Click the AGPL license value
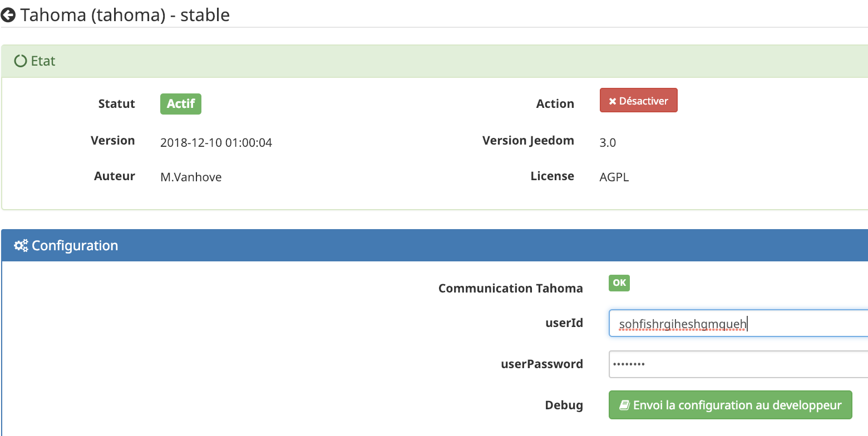 614,177
